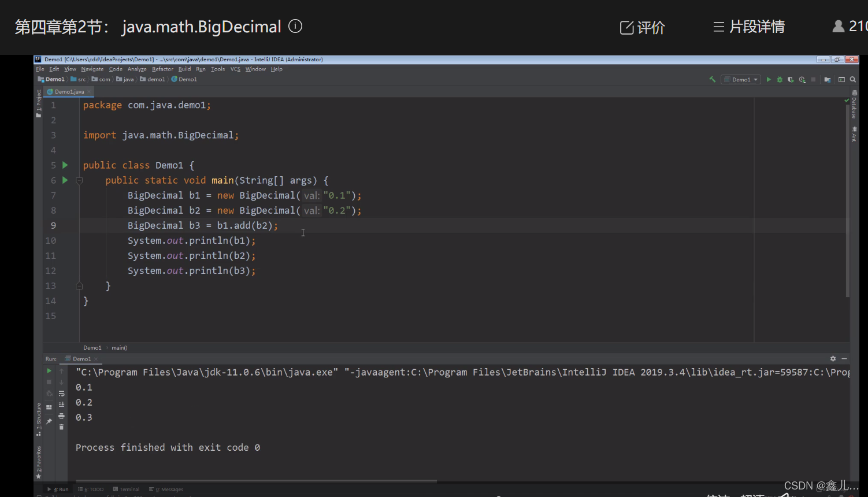Collapse main method fold marker at line 6
The width and height of the screenshot is (868, 497).
pyautogui.click(x=79, y=181)
